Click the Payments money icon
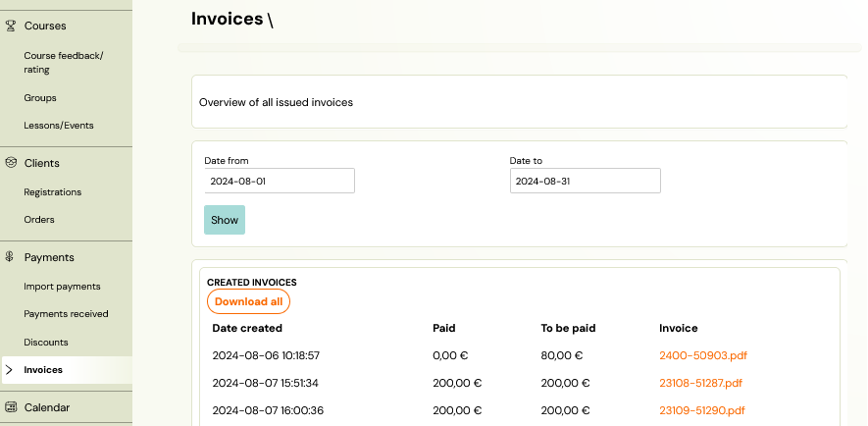868x426 pixels. [x=10, y=257]
